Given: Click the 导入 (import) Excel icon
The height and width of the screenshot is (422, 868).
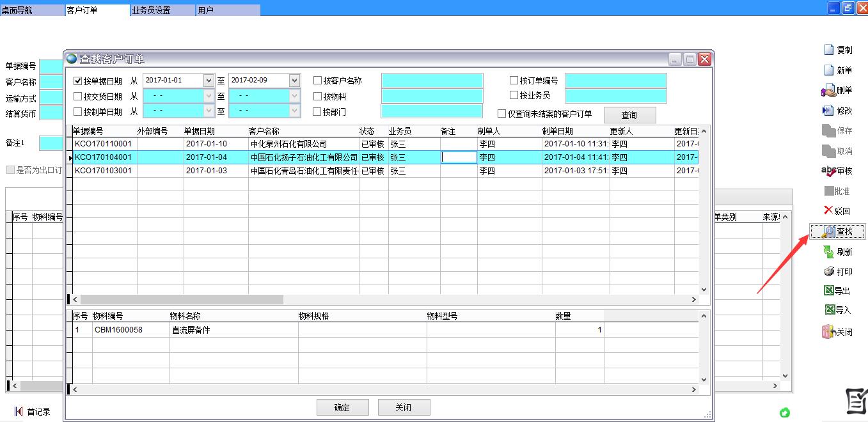Looking at the screenshot, I should click(830, 310).
